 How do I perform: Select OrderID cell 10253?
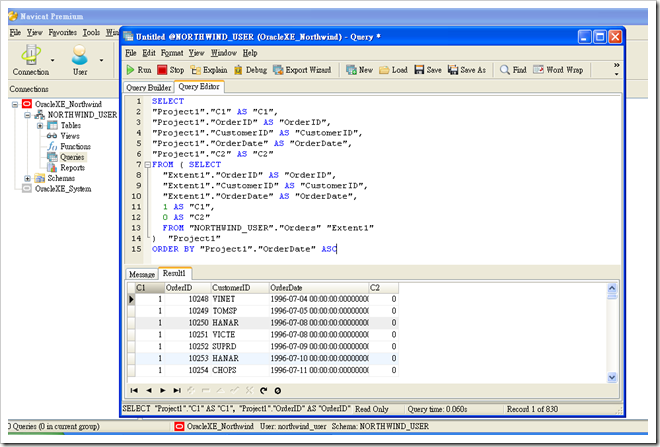click(x=188, y=358)
